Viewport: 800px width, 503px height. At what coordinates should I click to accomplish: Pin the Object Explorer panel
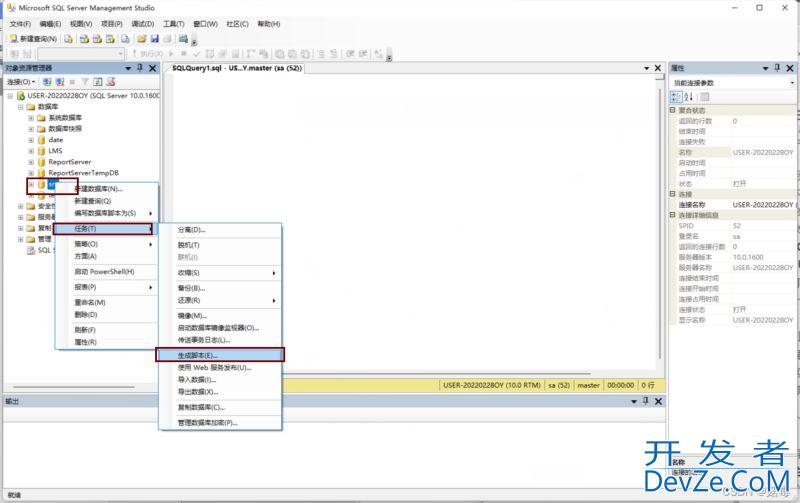pos(140,67)
